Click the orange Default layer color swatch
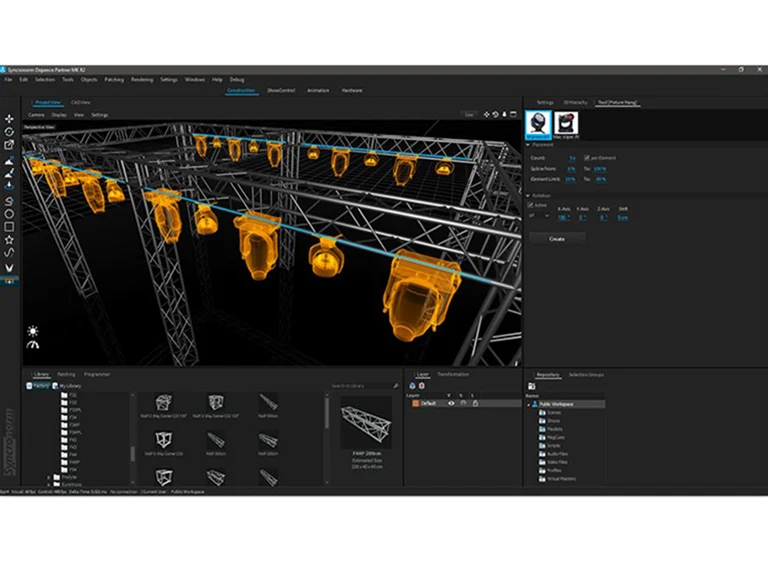This screenshot has height=576, width=768. point(415,403)
